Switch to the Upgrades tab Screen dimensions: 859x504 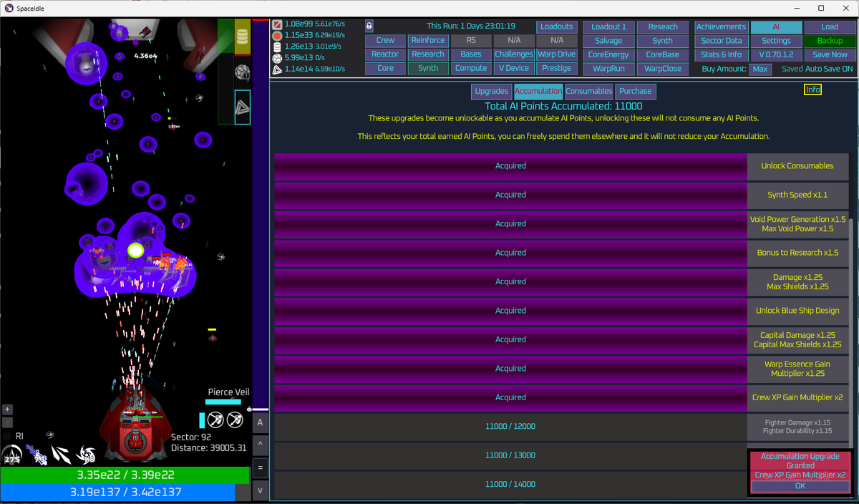click(492, 92)
